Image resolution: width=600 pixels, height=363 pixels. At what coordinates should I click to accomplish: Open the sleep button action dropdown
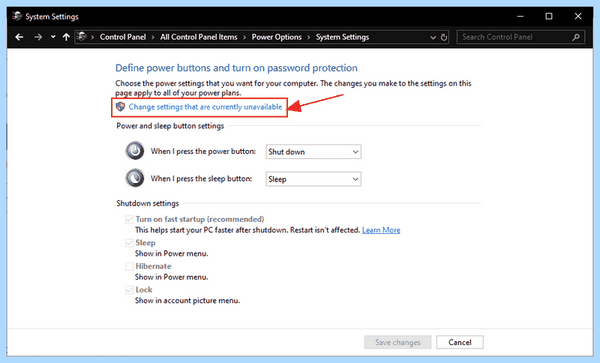tap(313, 179)
